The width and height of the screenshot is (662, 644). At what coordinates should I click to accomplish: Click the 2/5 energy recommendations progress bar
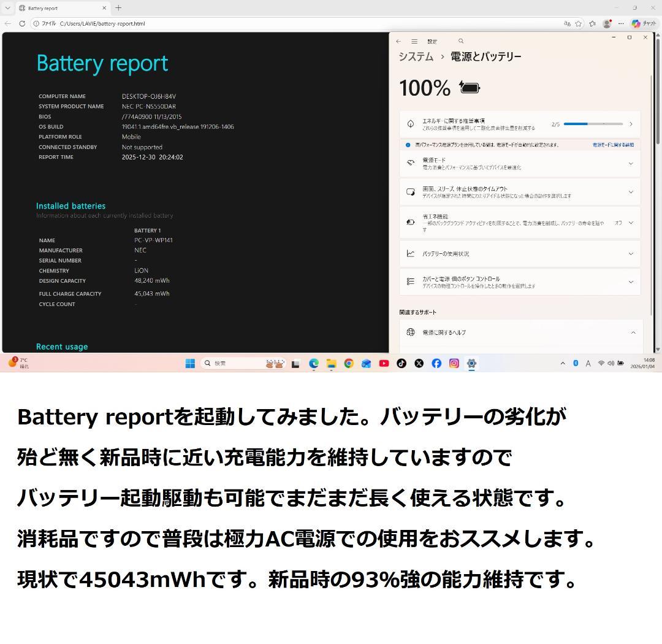(593, 123)
